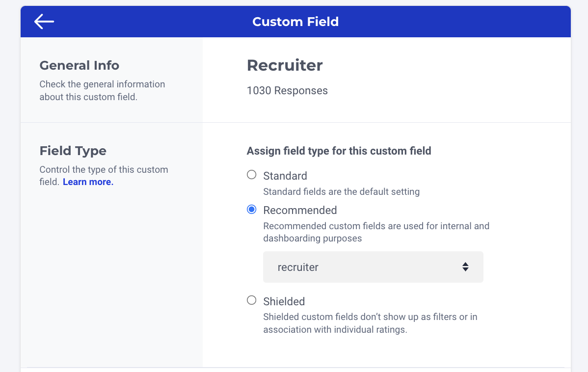Click the General Info section heading
The width and height of the screenshot is (588, 372).
[x=79, y=65]
